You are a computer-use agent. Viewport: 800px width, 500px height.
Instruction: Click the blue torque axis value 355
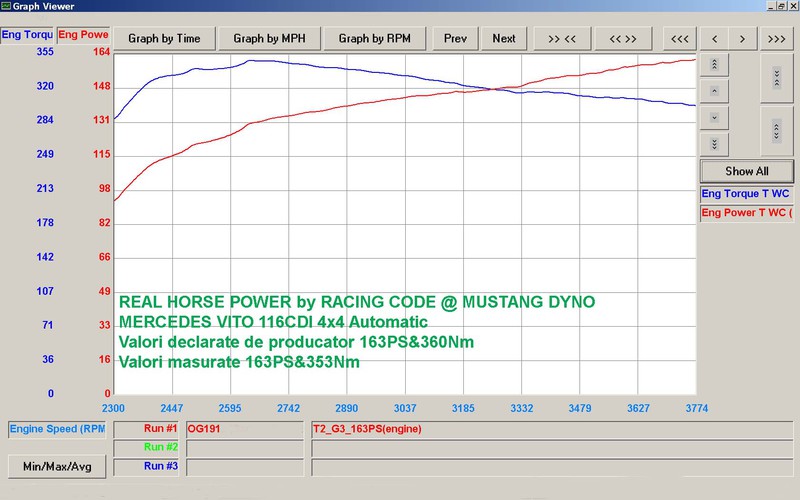pyautogui.click(x=45, y=52)
